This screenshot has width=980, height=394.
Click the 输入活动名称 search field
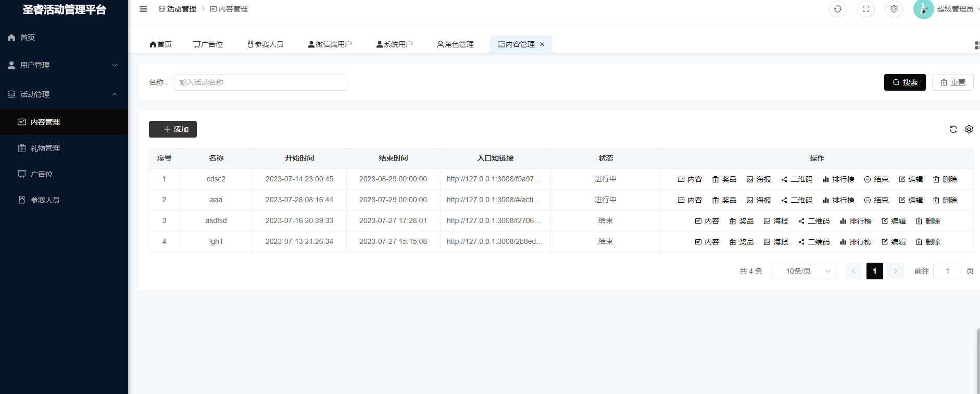point(260,82)
